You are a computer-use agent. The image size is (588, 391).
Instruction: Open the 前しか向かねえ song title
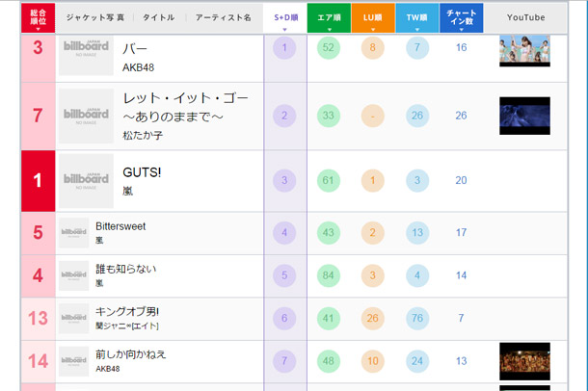click(x=131, y=353)
